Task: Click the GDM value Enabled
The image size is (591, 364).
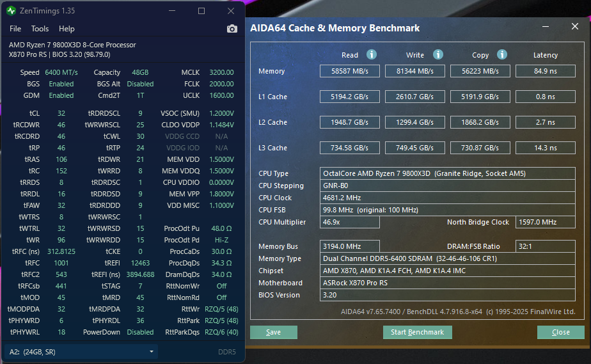Action: [61, 95]
